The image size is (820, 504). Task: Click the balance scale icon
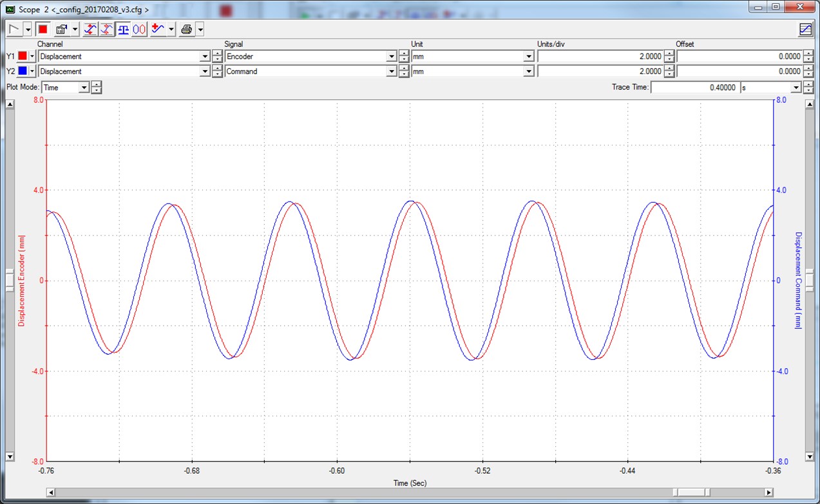pos(123,29)
